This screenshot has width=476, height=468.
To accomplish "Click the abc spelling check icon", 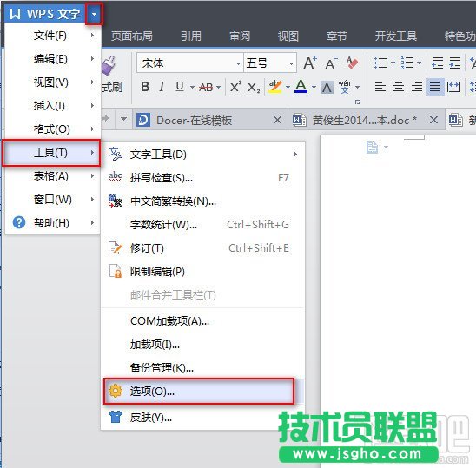I will pos(116,177).
